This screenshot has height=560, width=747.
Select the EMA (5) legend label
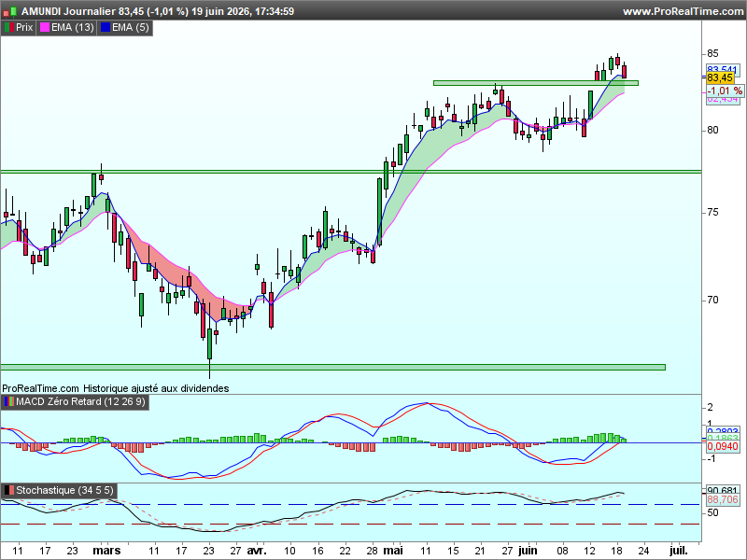(131, 28)
